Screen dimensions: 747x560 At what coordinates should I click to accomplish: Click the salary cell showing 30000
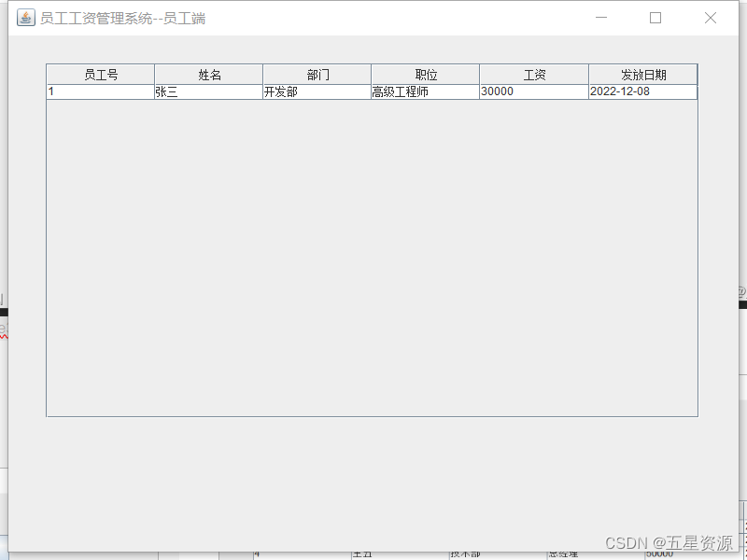click(x=532, y=91)
